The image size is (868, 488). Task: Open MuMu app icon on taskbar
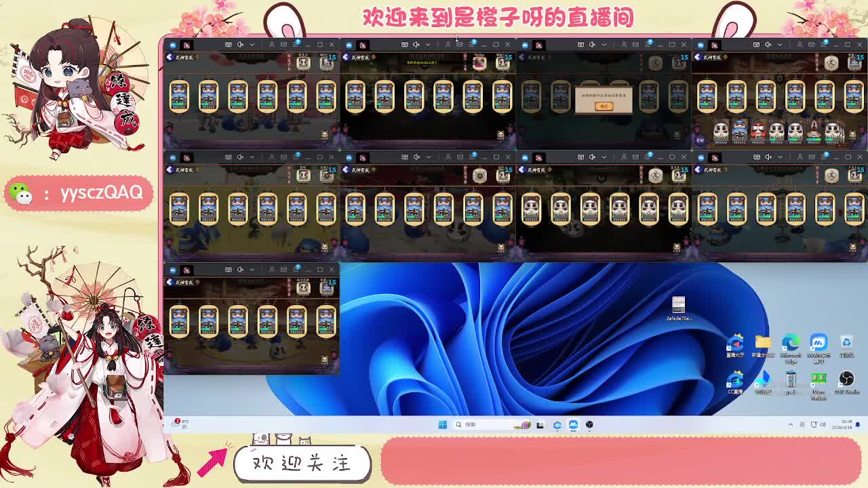click(x=573, y=424)
